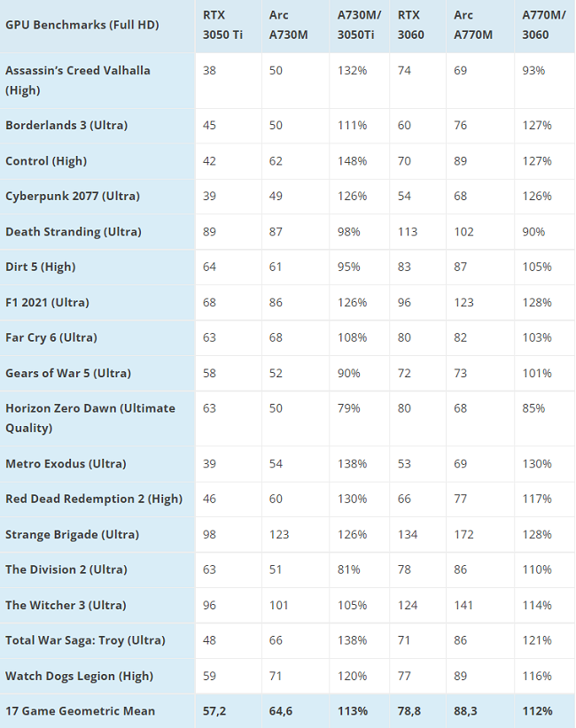The height and width of the screenshot is (728, 576).
Task: Click the 17 Game Geometric Mean row label
Action: click(x=80, y=711)
